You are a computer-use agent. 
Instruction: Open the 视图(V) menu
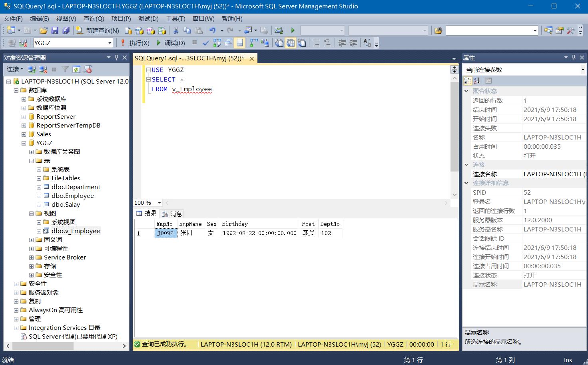click(66, 18)
